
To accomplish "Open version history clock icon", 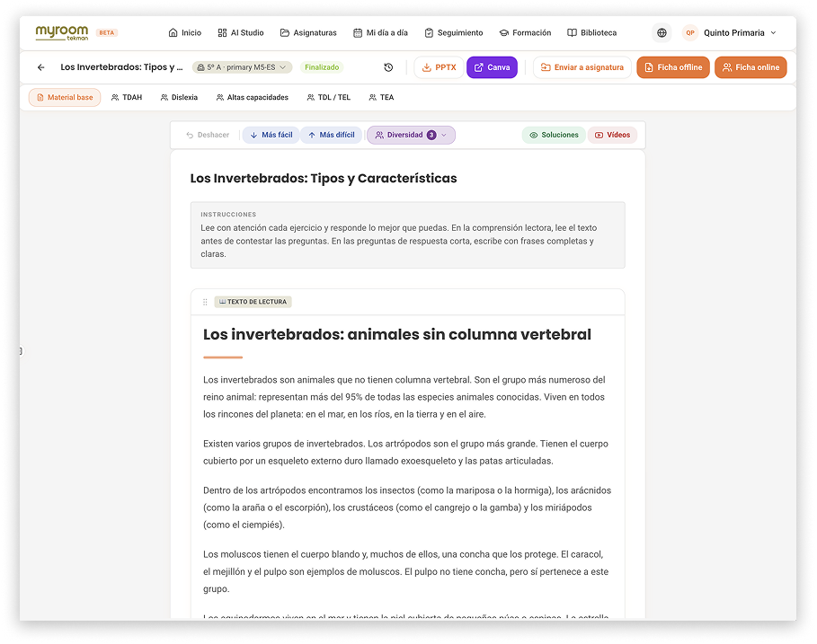I will [x=388, y=67].
